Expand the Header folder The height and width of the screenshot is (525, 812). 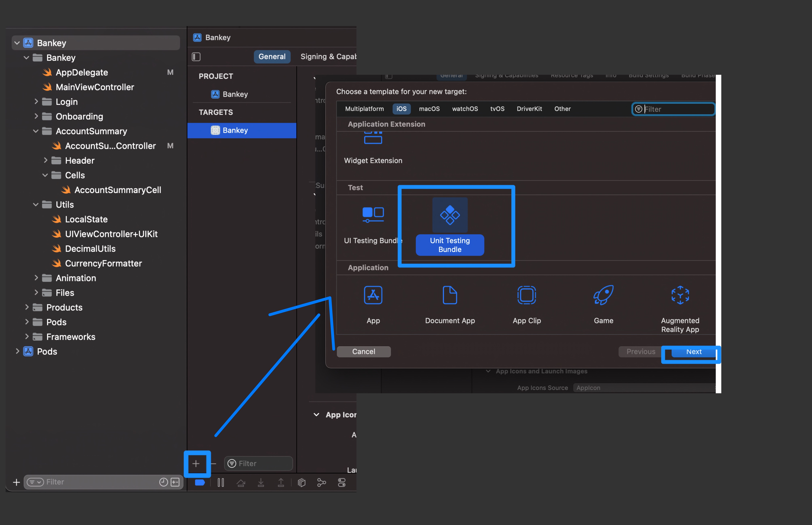coord(45,160)
